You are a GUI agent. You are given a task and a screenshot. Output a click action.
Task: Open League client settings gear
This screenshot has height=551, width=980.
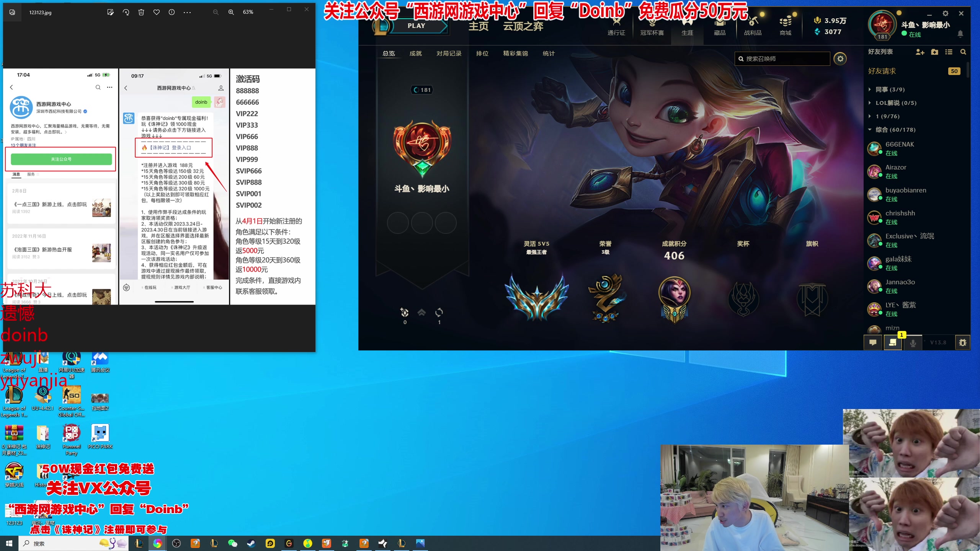point(946,13)
